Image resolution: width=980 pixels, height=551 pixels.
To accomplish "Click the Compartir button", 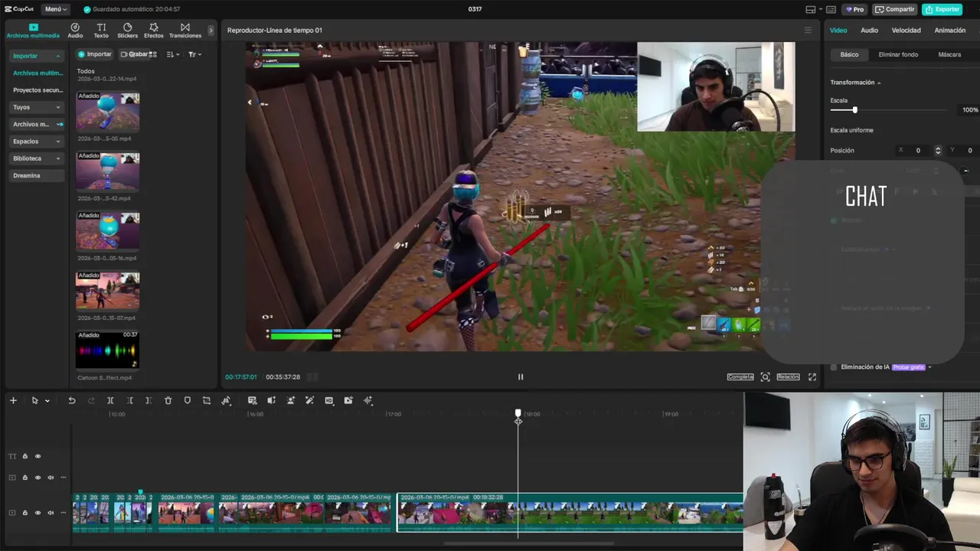I will click(894, 9).
